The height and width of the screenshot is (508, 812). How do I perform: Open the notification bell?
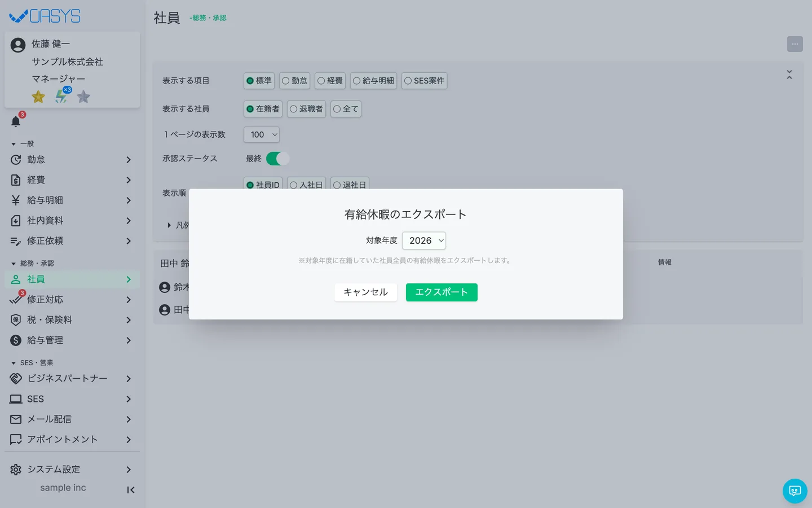click(x=16, y=121)
